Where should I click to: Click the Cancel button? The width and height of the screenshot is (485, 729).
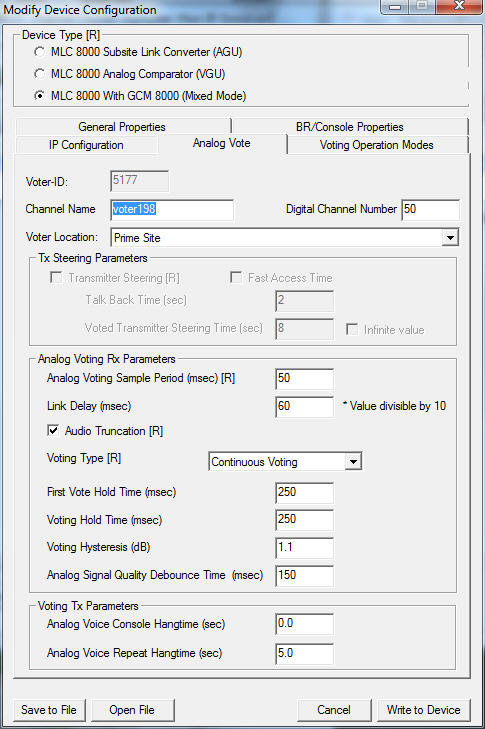[334, 710]
